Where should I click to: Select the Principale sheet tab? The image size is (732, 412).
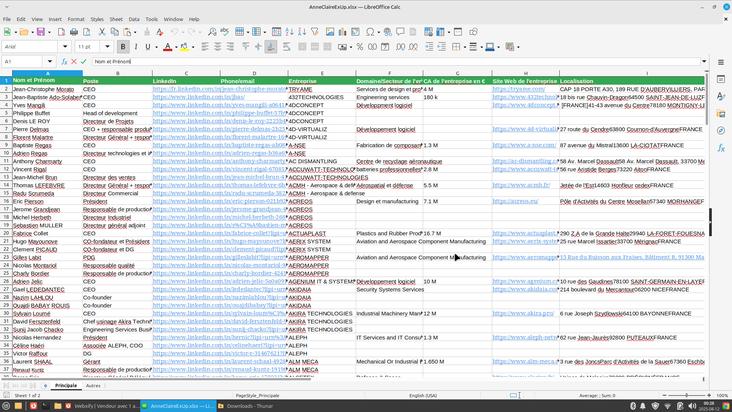tap(66, 385)
